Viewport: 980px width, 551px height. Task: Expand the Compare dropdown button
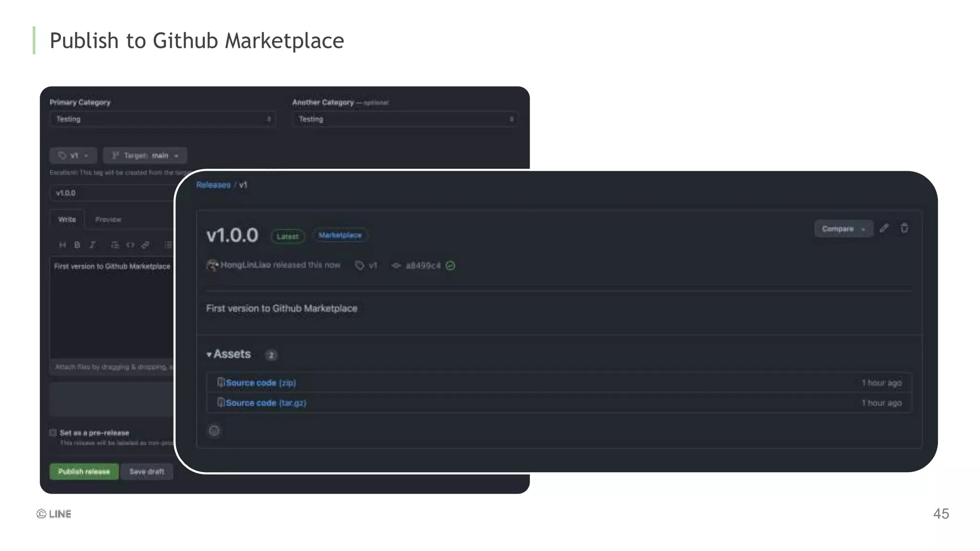tap(843, 229)
